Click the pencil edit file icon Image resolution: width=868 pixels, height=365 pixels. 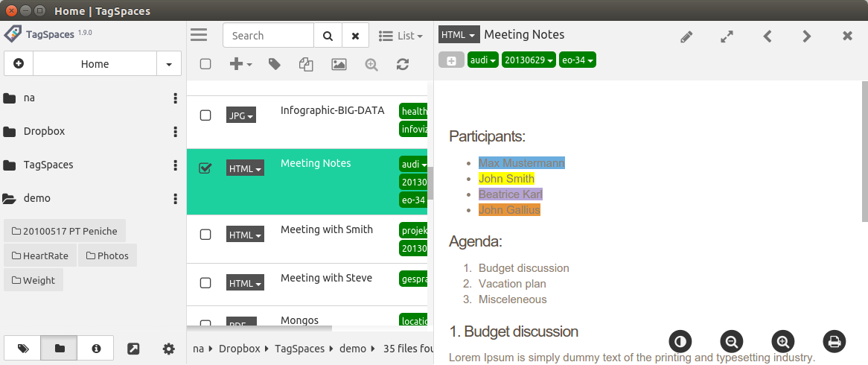coord(686,36)
